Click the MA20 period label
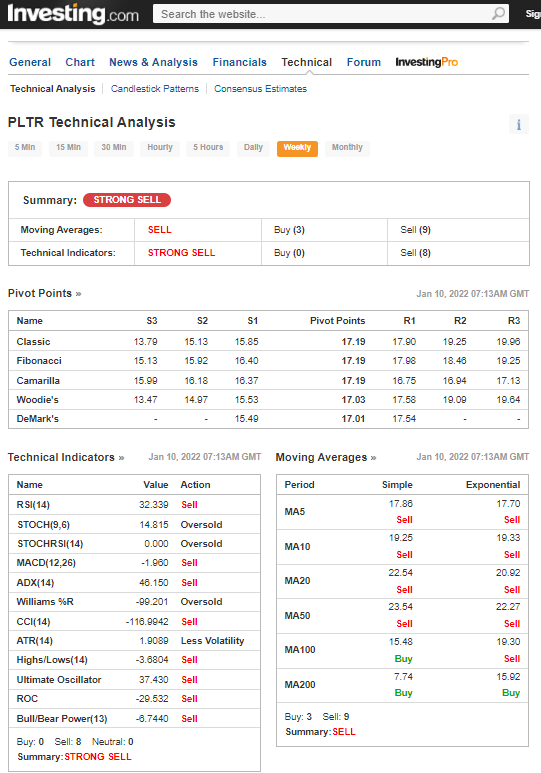This screenshot has height=773, width=541. point(297,581)
